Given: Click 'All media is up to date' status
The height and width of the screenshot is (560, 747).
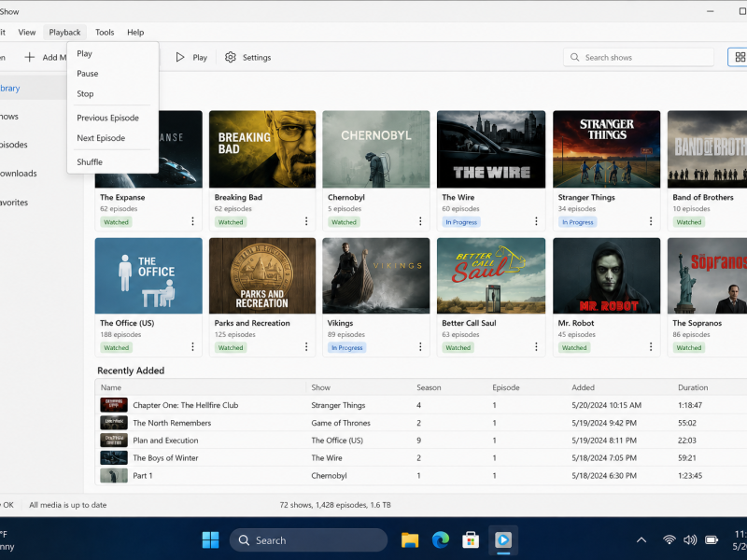Looking at the screenshot, I should [67, 505].
